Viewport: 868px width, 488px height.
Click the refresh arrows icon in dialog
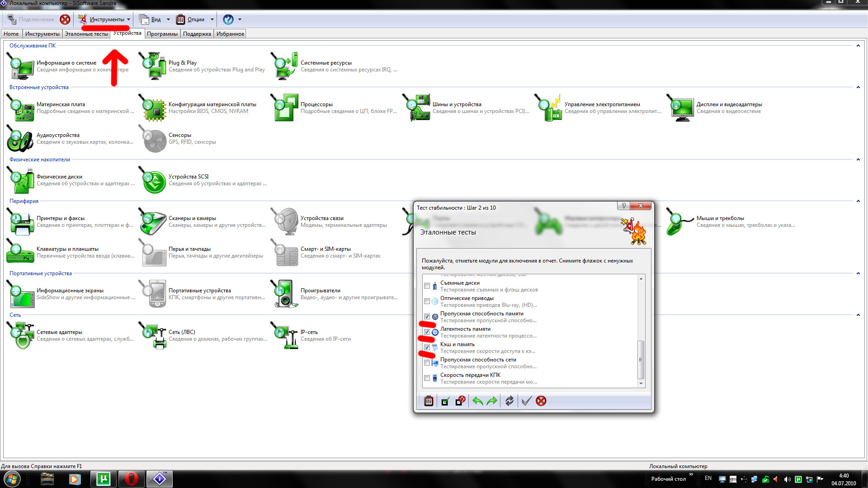[x=509, y=401]
